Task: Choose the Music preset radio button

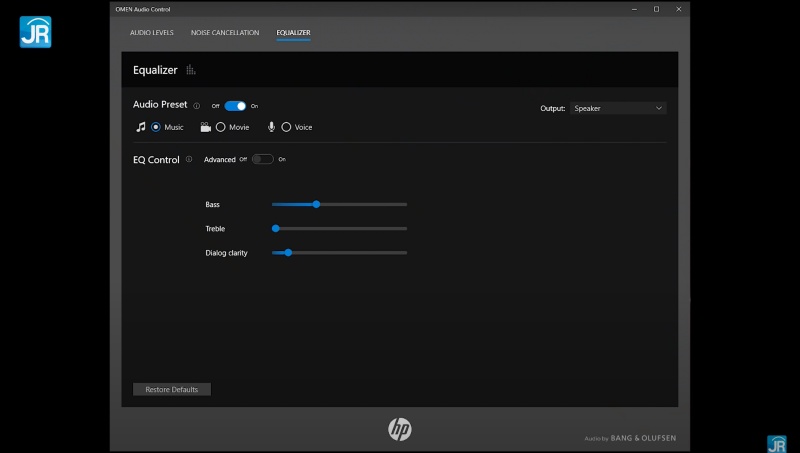Action: 156,127
